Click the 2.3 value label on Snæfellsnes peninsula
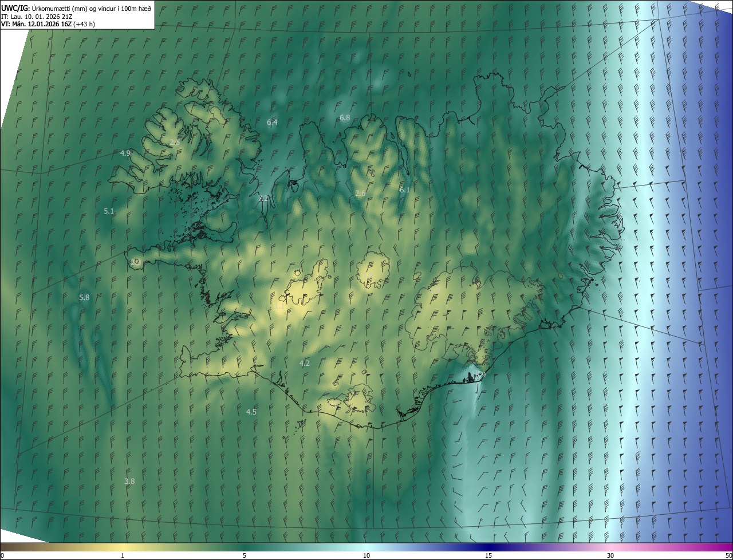This screenshot has width=733, height=560. 136,262
